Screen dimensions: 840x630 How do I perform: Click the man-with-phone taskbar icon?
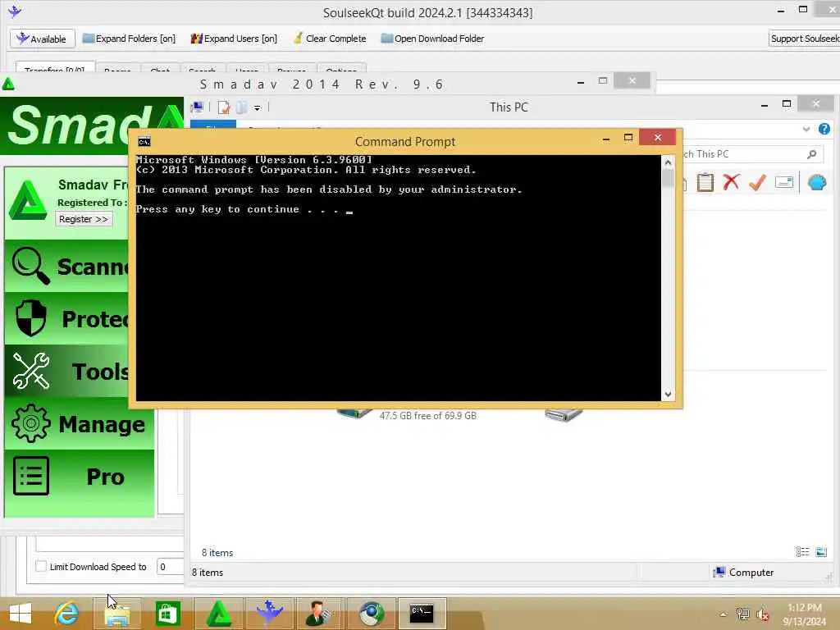point(319,614)
